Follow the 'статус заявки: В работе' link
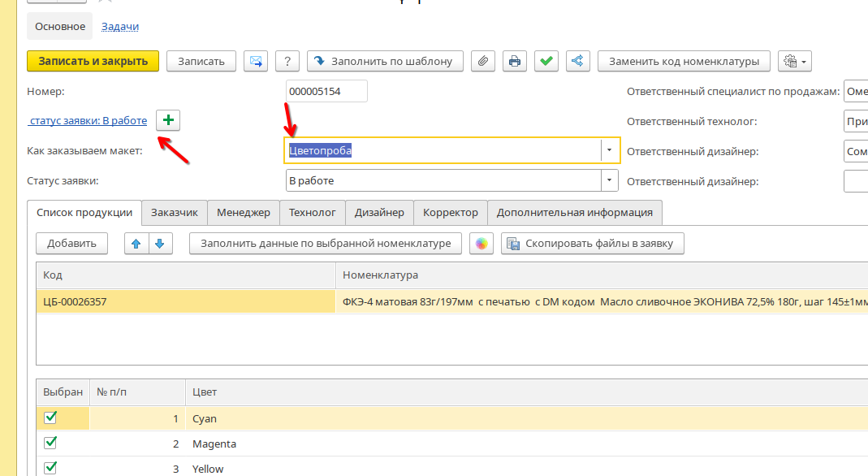The width and height of the screenshot is (868, 476). tap(88, 121)
